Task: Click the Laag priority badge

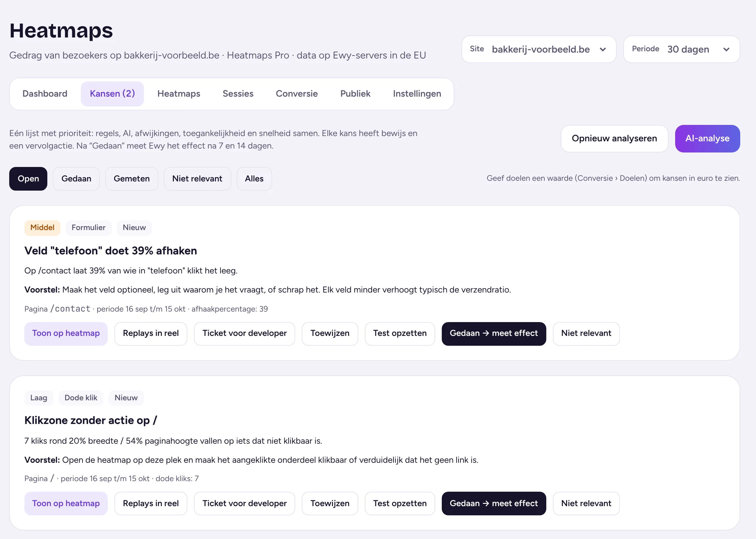Action: tap(38, 398)
